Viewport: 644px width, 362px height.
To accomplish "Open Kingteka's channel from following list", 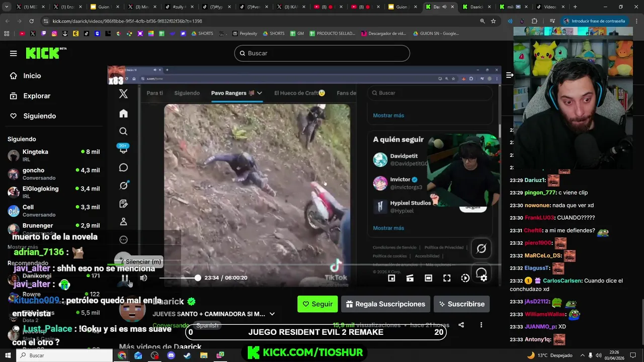I will click(x=53, y=155).
